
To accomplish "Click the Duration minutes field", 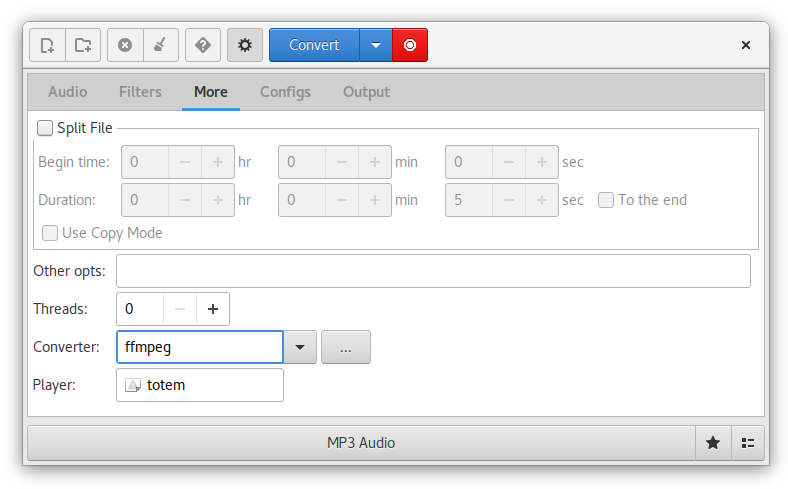I will 302,200.
